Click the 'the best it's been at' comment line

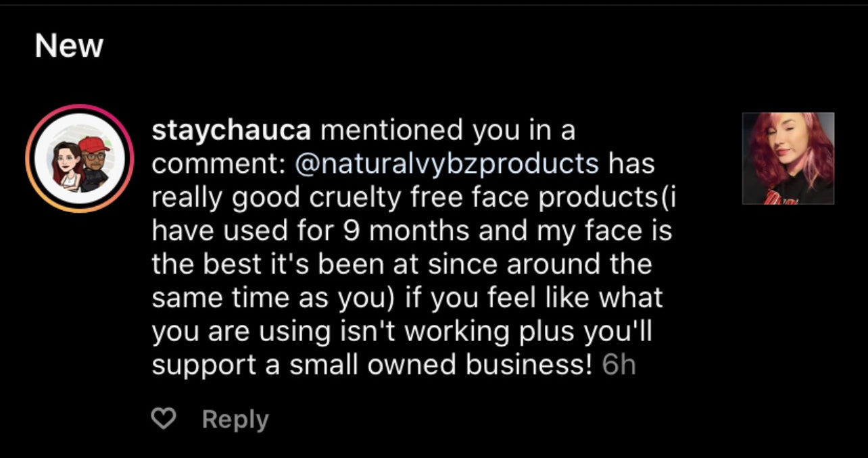click(x=402, y=264)
